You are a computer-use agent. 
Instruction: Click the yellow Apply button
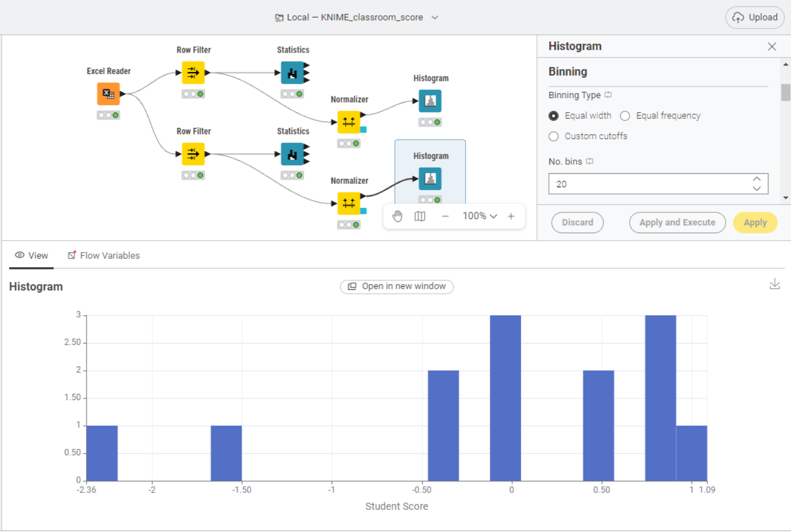point(755,222)
